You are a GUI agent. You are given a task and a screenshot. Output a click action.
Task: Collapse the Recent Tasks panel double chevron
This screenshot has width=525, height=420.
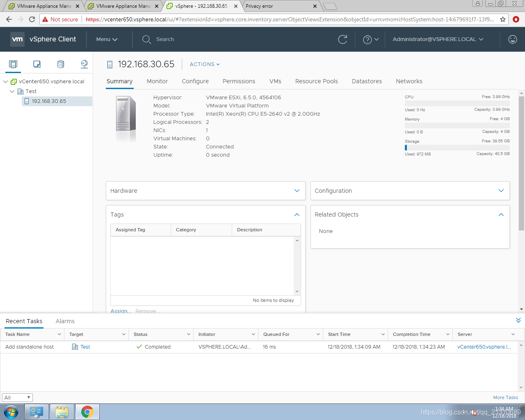[518, 320]
